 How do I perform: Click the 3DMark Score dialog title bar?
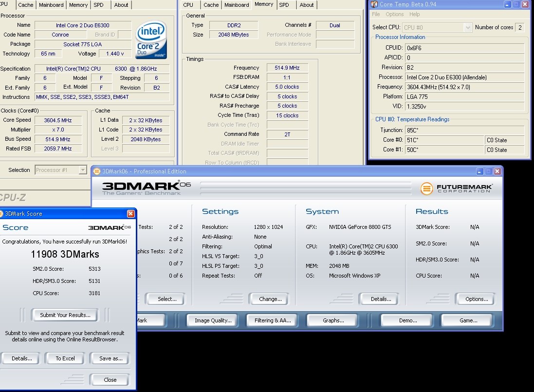pyautogui.click(x=68, y=214)
